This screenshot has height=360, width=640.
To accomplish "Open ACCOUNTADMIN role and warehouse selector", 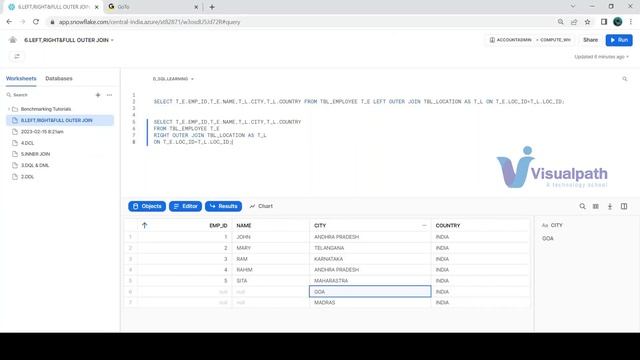I will coord(530,40).
